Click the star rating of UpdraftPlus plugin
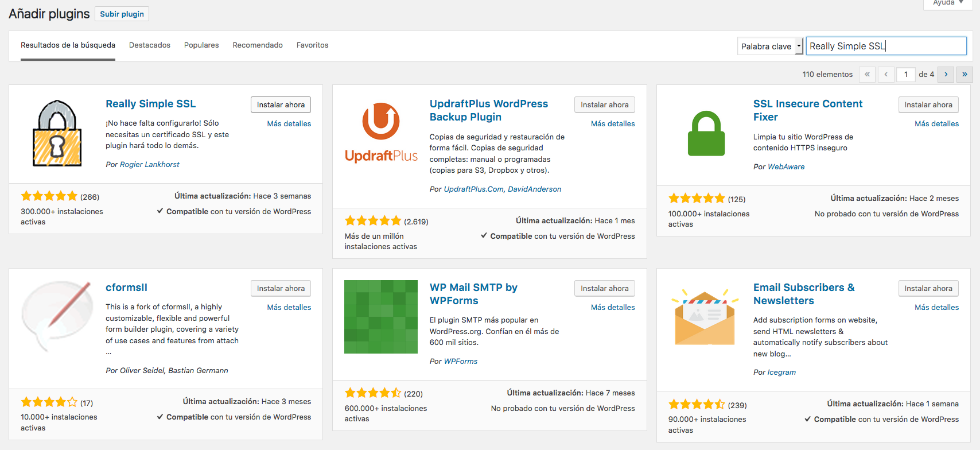Image resolution: width=980 pixels, height=450 pixels. click(372, 221)
